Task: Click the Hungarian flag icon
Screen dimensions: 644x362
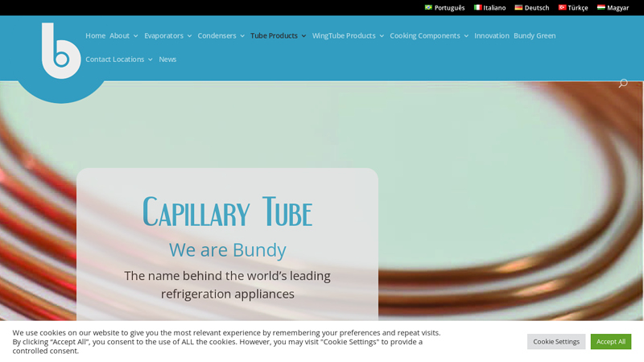Action: 601,7
